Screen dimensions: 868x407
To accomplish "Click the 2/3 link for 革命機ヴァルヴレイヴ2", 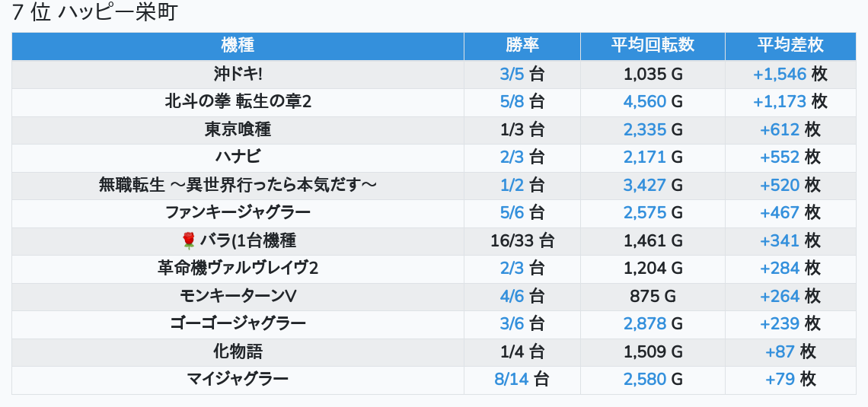I will click(512, 269).
